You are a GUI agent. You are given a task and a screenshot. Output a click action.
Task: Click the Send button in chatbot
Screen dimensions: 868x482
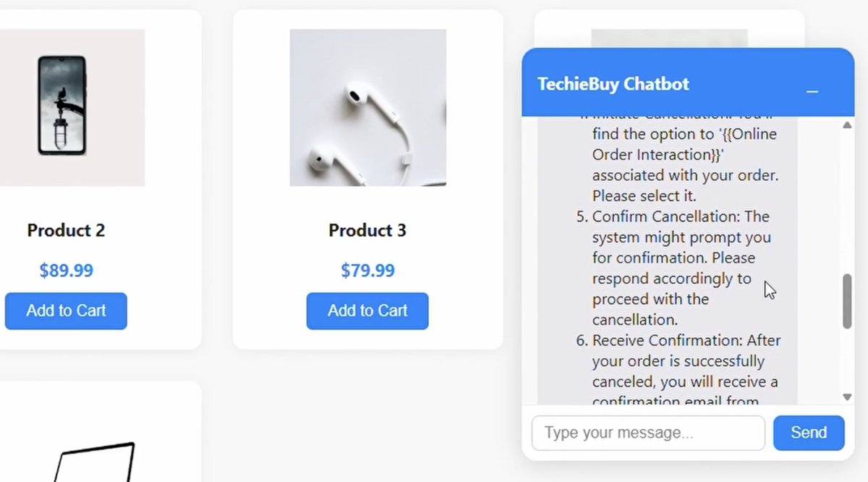point(809,433)
